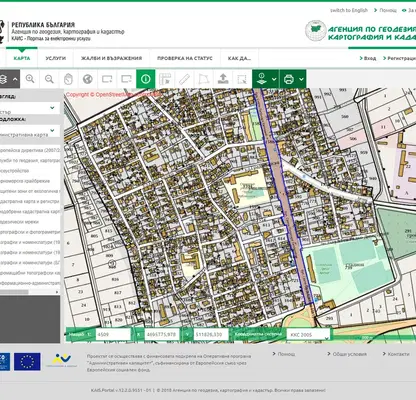Click the switch to English link

click(349, 10)
